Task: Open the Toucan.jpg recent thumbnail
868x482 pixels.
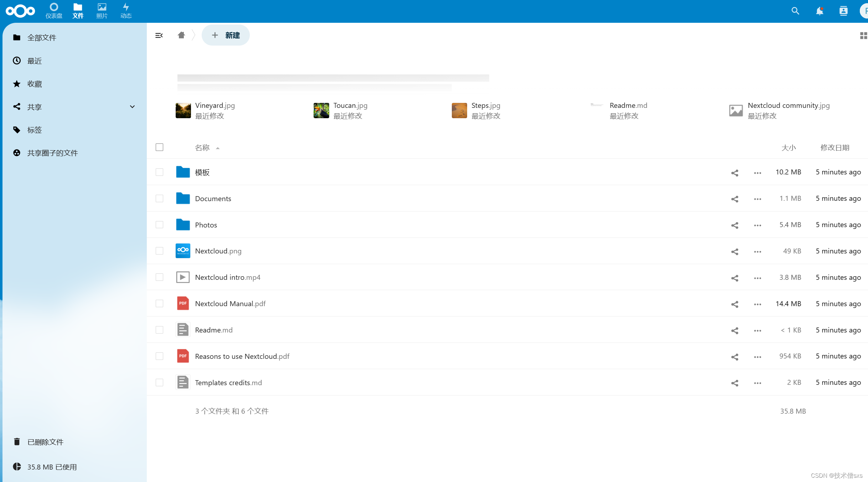Action: (x=321, y=110)
